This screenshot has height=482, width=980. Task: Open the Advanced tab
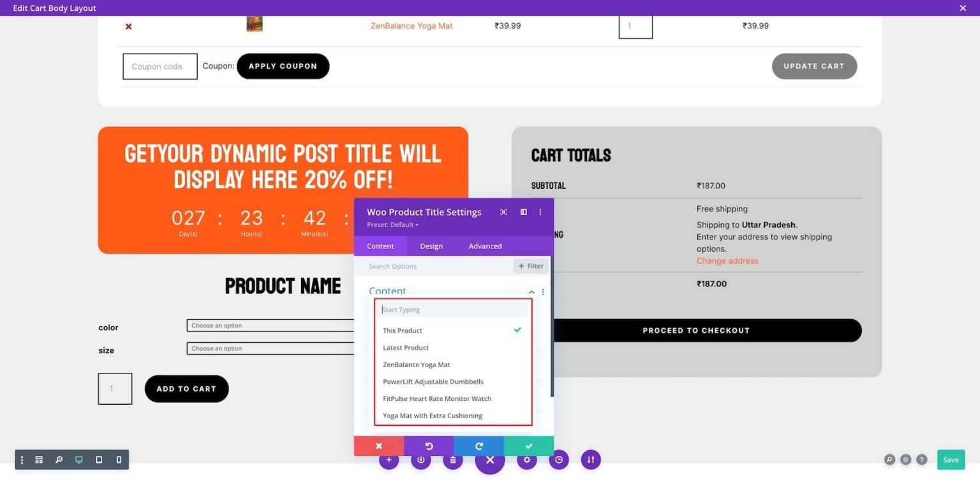click(485, 246)
